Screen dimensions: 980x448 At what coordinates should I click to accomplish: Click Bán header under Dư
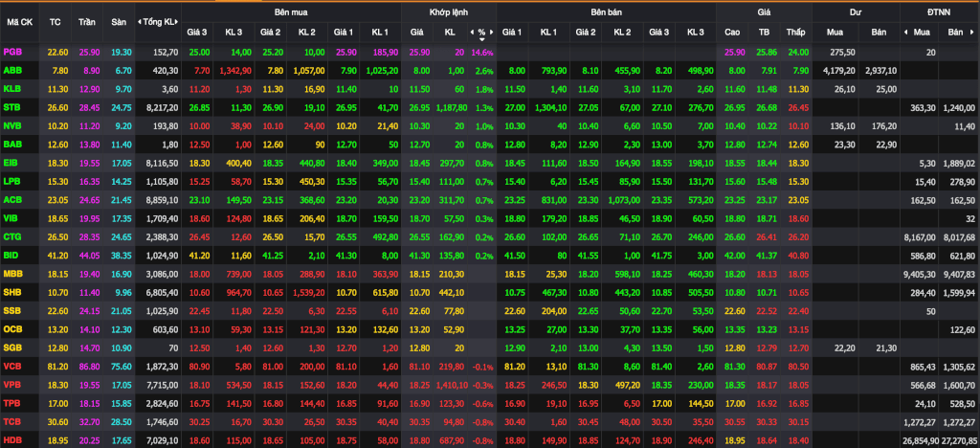pyautogui.click(x=880, y=32)
